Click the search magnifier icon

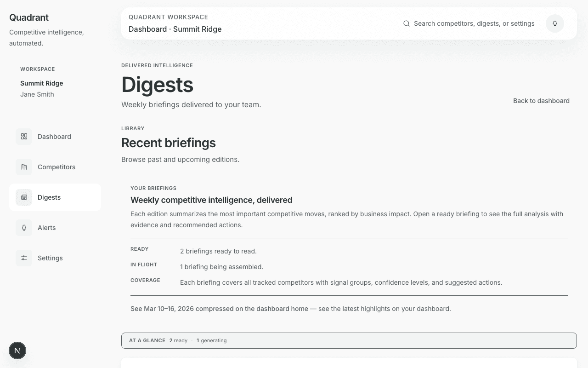tap(407, 23)
